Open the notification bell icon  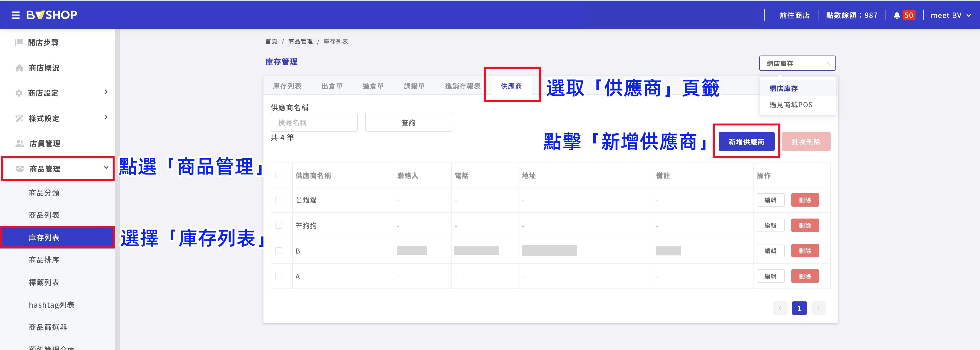(x=897, y=15)
